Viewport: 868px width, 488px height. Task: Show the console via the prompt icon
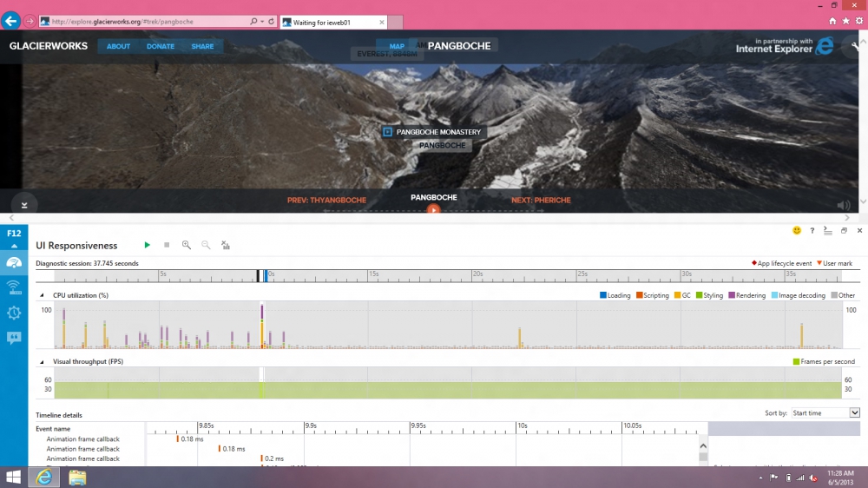pos(827,231)
